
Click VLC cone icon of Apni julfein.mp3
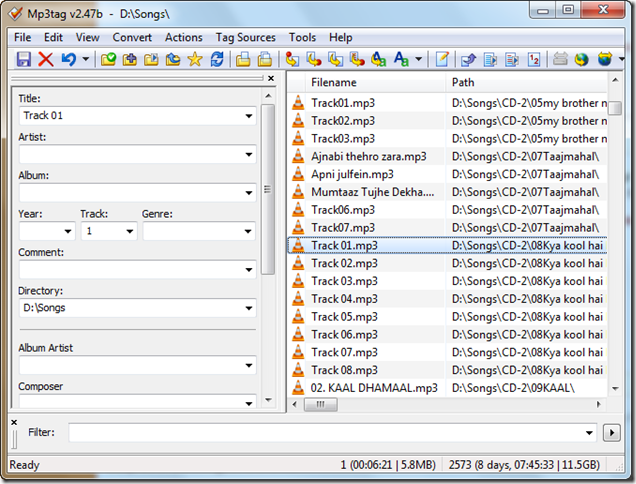point(298,174)
